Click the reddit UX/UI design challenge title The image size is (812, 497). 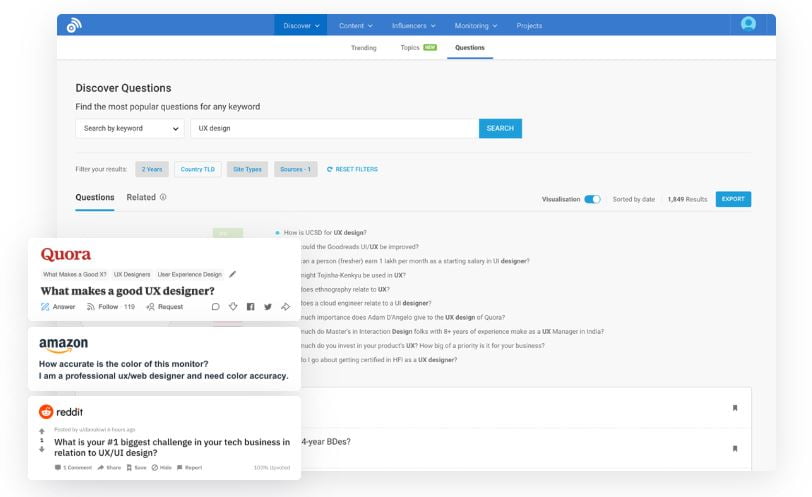(172, 447)
